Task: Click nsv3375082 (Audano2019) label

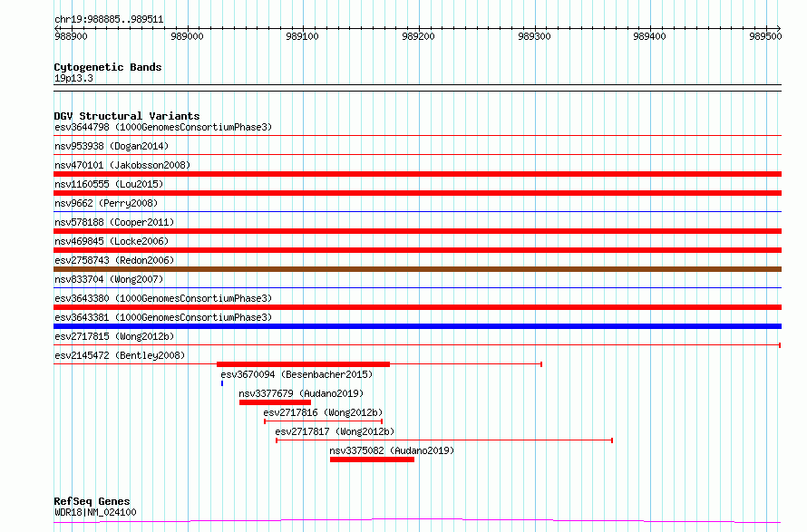Action: (393, 450)
